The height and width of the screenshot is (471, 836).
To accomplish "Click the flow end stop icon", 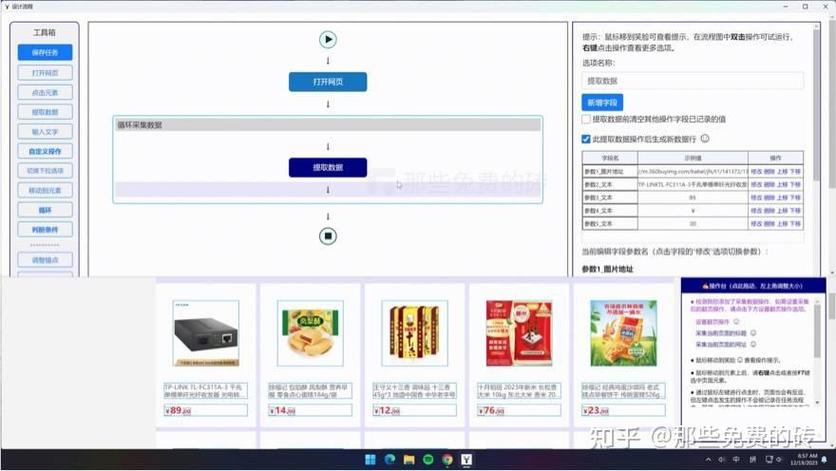I will pyautogui.click(x=327, y=236).
